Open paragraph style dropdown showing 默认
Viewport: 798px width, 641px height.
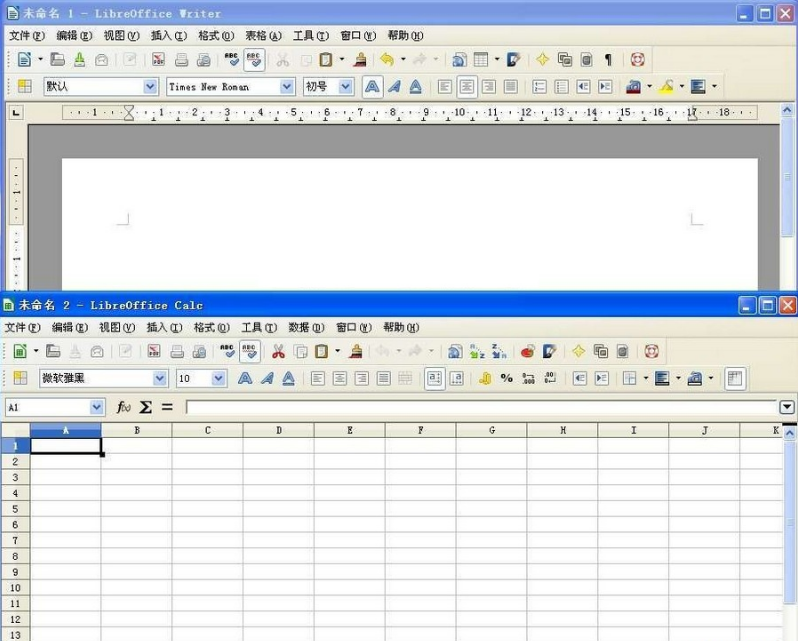pos(150,86)
